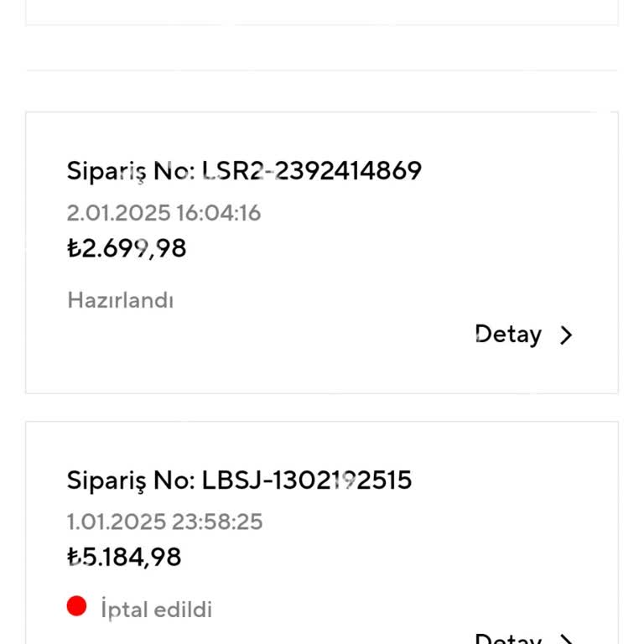
Task: Click chevron arrow beside Detay of LSR2 order
Action: 567,335
